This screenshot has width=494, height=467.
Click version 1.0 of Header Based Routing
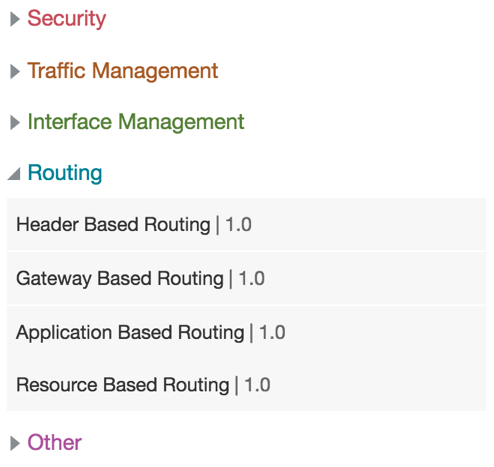[239, 224]
